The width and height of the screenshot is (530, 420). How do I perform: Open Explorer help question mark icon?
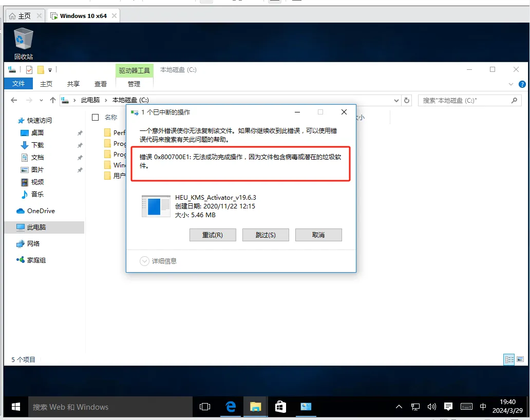click(522, 84)
